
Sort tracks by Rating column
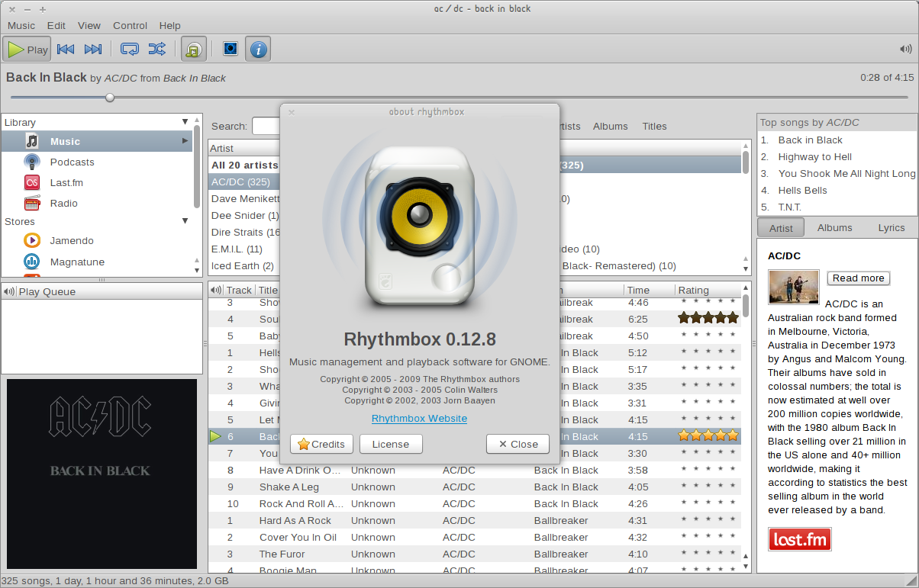(708, 290)
